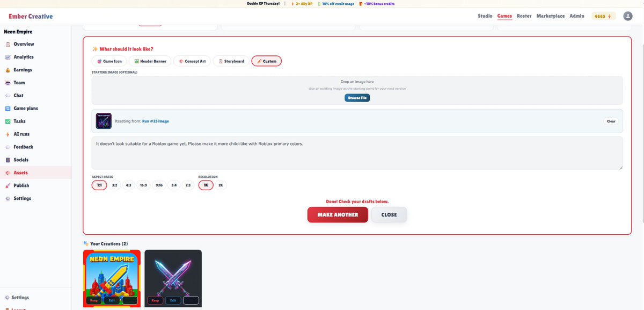The width and height of the screenshot is (644, 310).
Task: Select the 4:3 aspect ratio
Action: point(128,185)
